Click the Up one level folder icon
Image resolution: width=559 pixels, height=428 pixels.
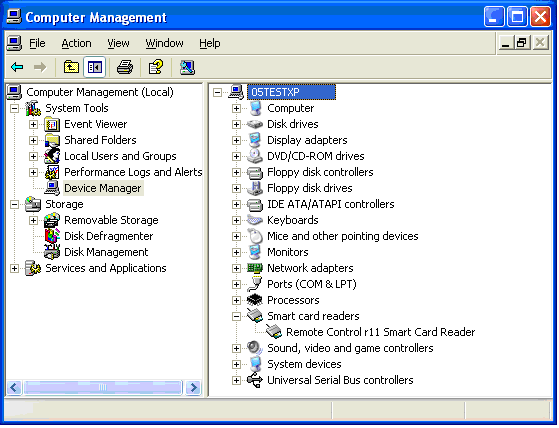click(x=71, y=67)
